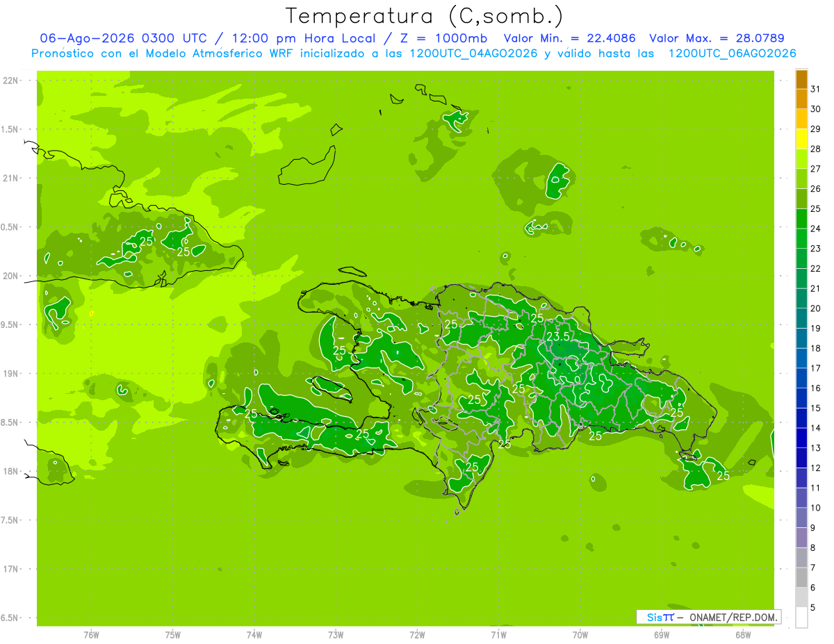This screenshot has width=834, height=644.
Task: Click the colorbar label '12'
Action: pos(815,468)
